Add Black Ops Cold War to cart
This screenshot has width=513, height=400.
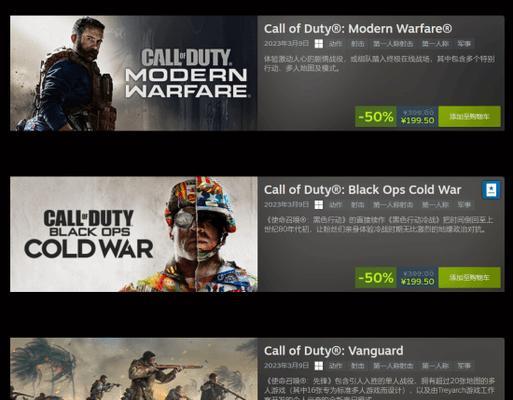[x=469, y=277]
